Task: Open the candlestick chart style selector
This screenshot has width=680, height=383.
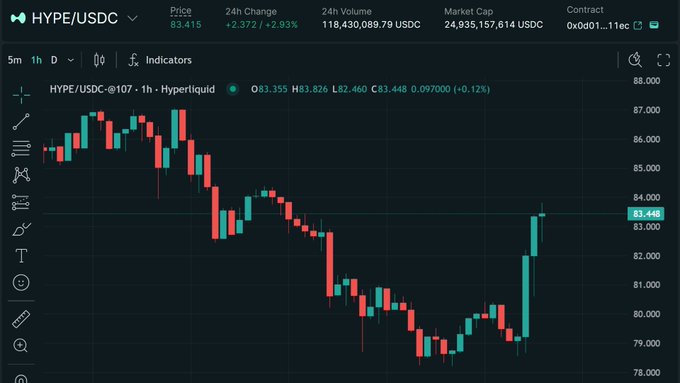Action: 99,60
